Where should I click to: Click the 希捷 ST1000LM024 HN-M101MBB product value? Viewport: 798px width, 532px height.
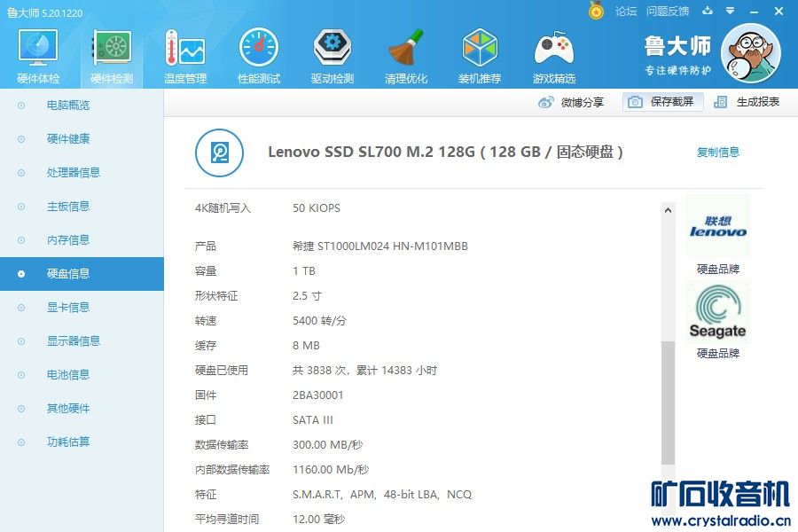tap(380, 246)
